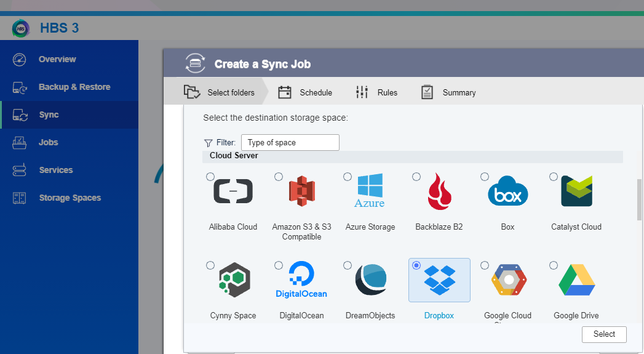This screenshot has height=354, width=644.
Task: Click the Catalyst Cloud label text
Action: coord(576,227)
